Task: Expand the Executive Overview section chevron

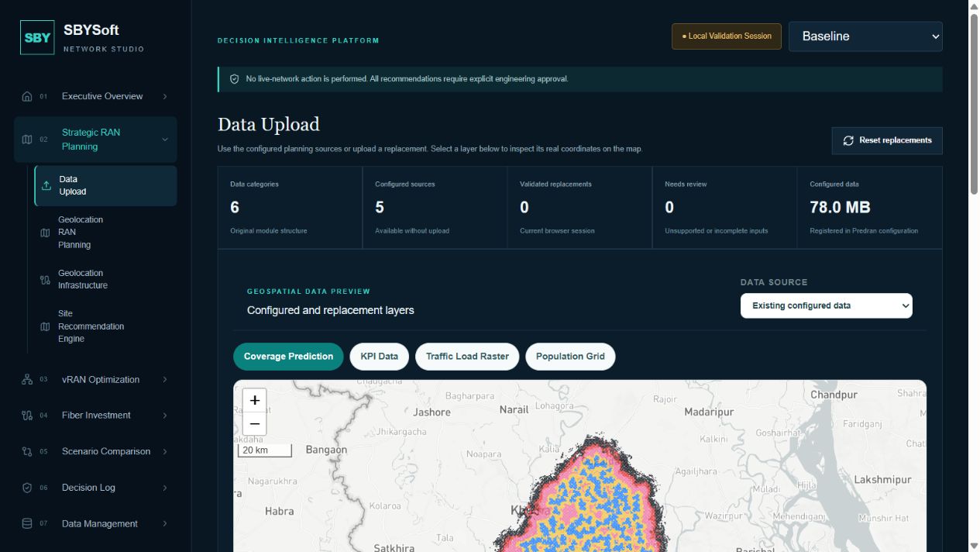Action: click(165, 97)
